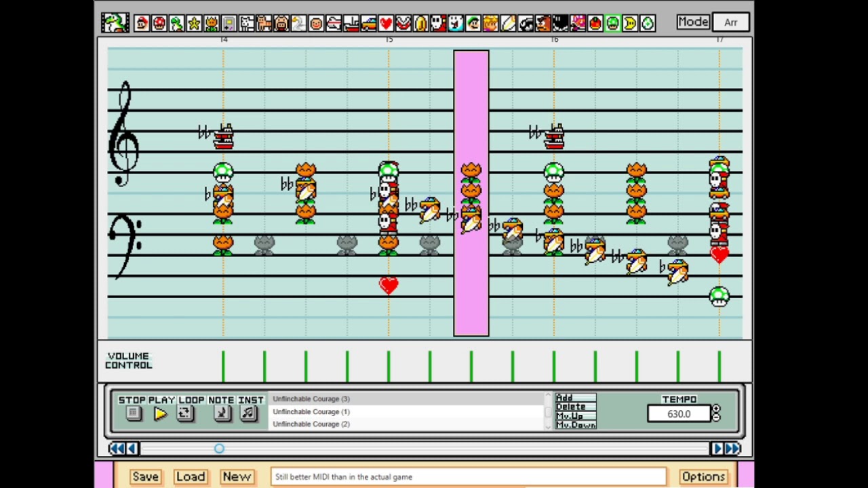Viewport: 868px width, 488px height.
Task: Select 'Unflinchable Courage (2)' in the arrangement list
Action: 407,424
